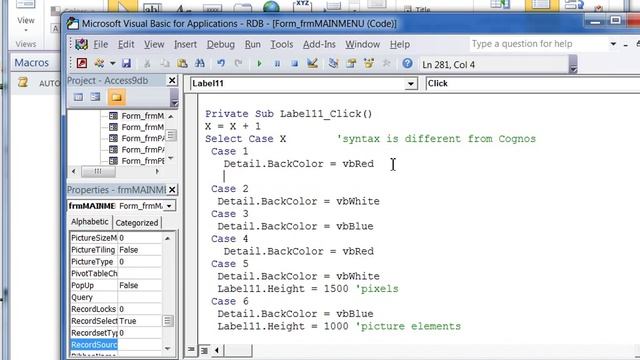
Task: Toggle Folders view in Project pane
Action: (116, 97)
